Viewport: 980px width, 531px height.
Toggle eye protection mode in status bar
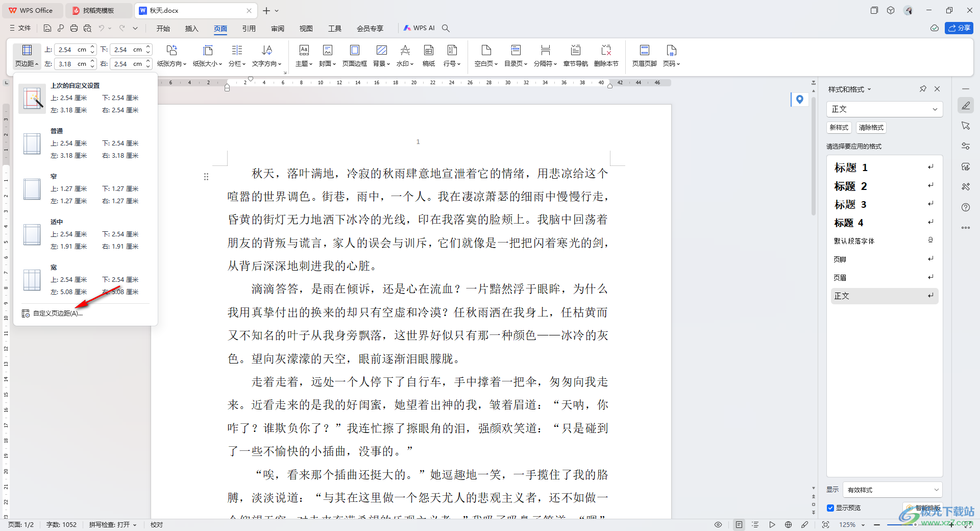[x=718, y=524]
